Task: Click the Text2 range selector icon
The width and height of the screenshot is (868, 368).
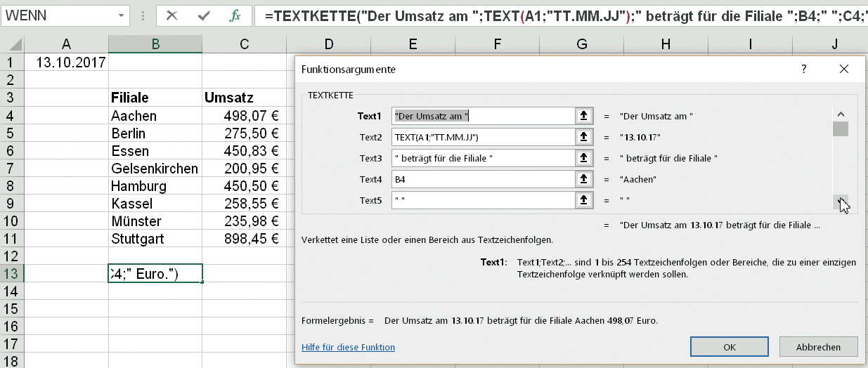Action: tap(583, 137)
